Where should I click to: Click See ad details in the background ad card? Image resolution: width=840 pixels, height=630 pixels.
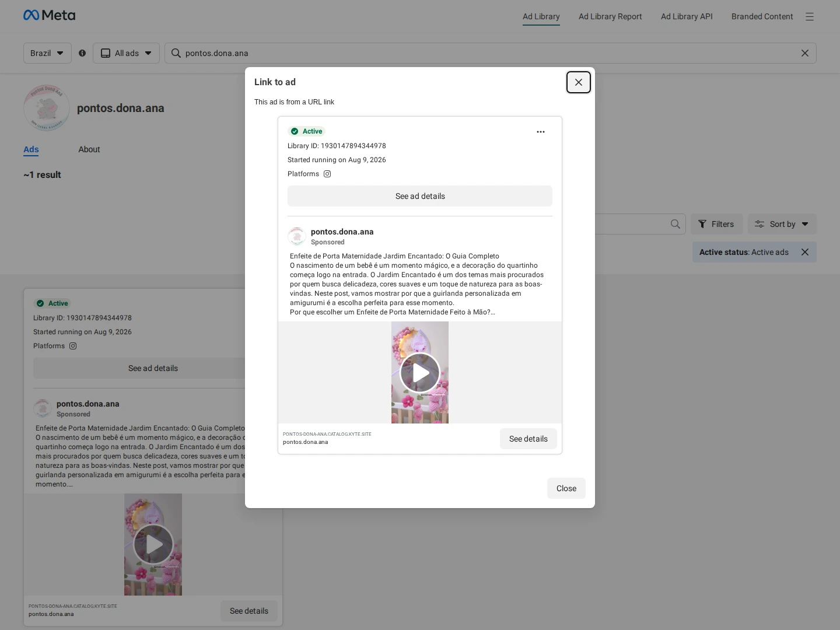click(139, 368)
